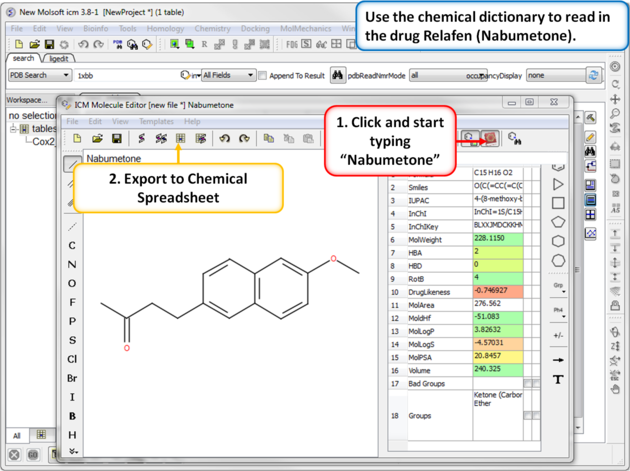Select the reaction arrow tool

point(558,360)
